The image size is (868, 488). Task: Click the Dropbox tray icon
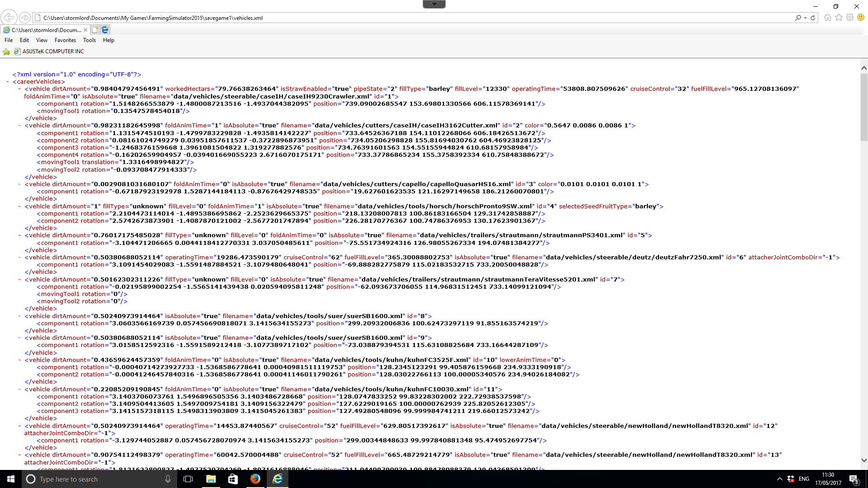pyautogui.click(x=791, y=479)
